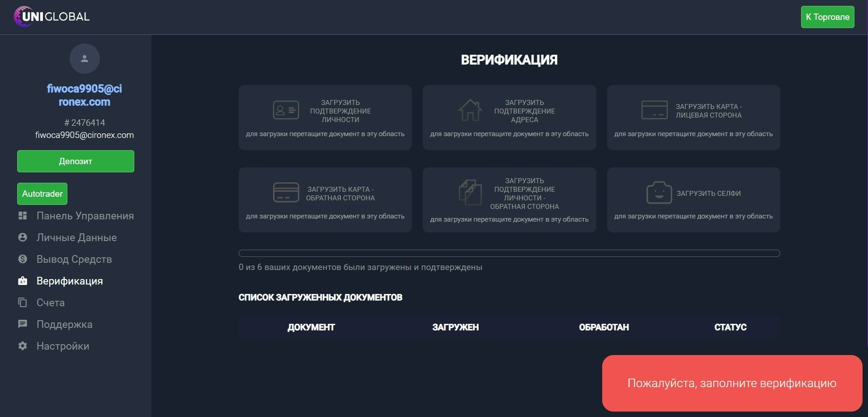Click the ID card icon for identity proof

[286, 110]
